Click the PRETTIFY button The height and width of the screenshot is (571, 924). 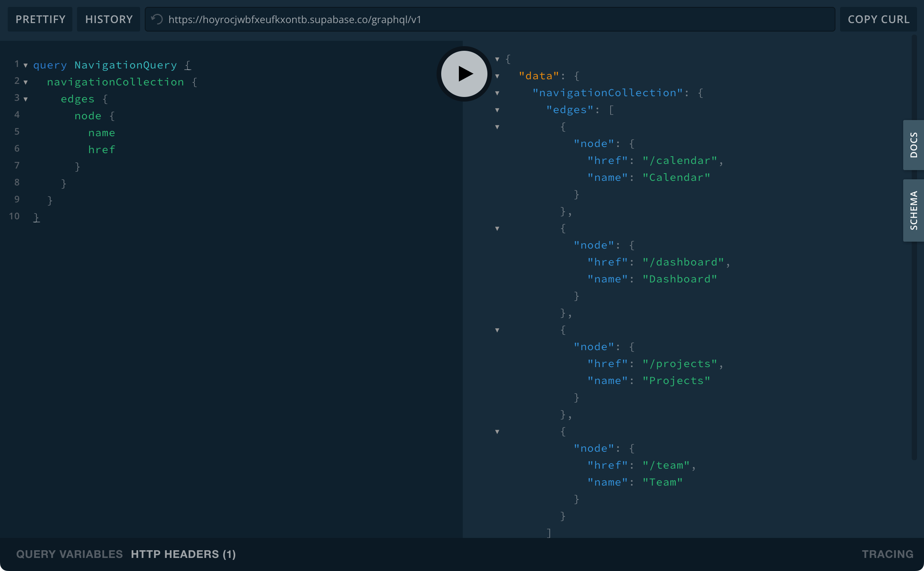point(40,19)
